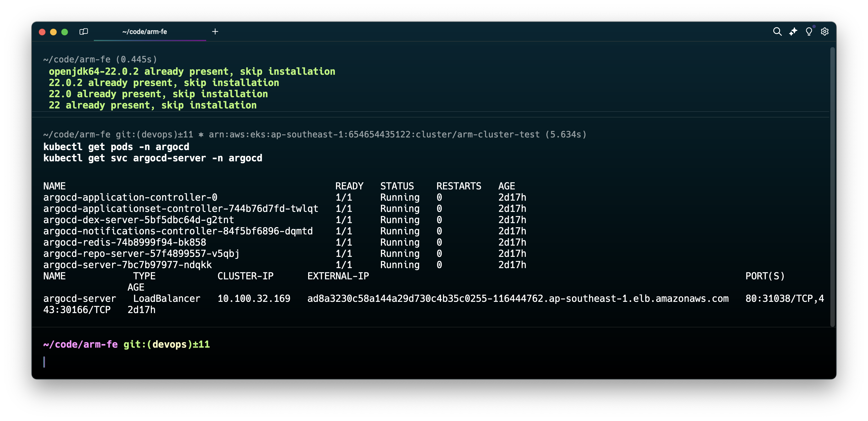The width and height of the screenshot is (868, 421).
Task: Click the red close window button
Action: tap(42, 32)
